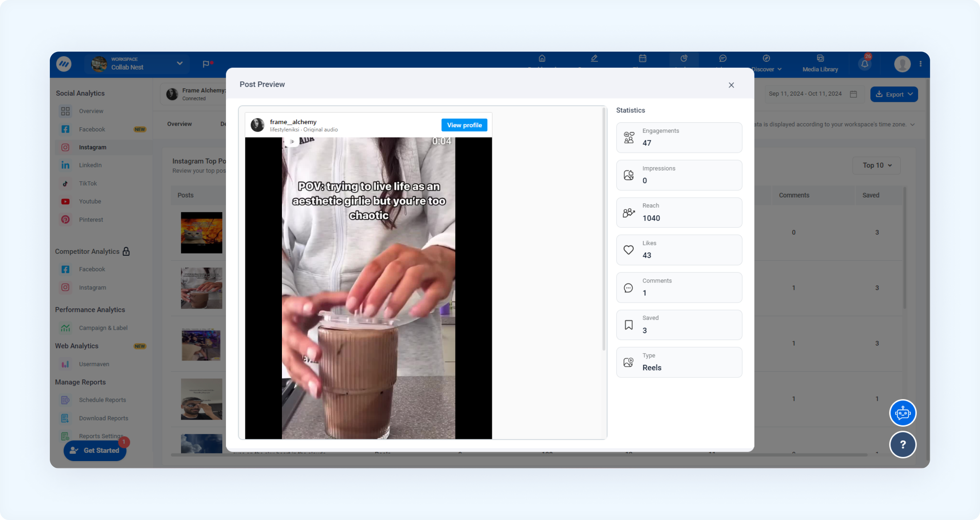The width and height of the screenshot is (980, 520).
Task: Click the Campaign & Label chart icon
Action: (65, 328)
